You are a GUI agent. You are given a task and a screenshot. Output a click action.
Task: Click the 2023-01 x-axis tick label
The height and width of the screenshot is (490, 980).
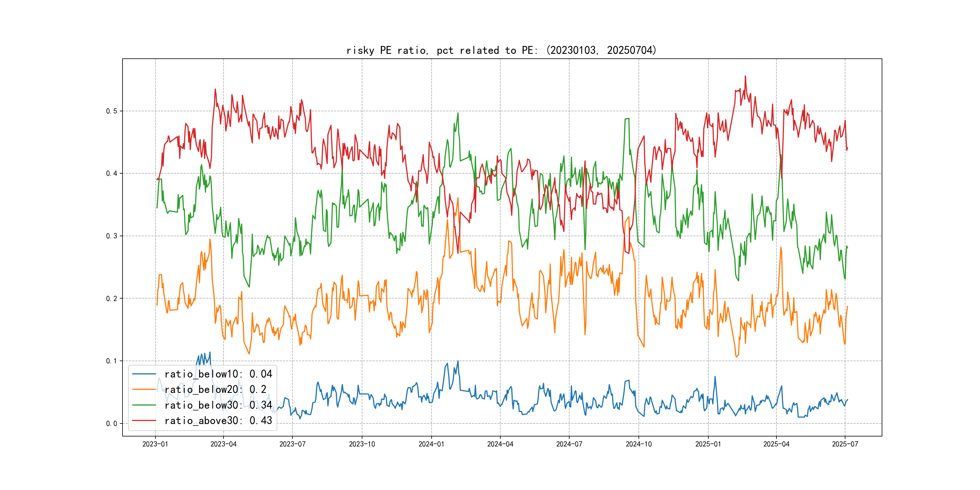click(x=155, y=444)
